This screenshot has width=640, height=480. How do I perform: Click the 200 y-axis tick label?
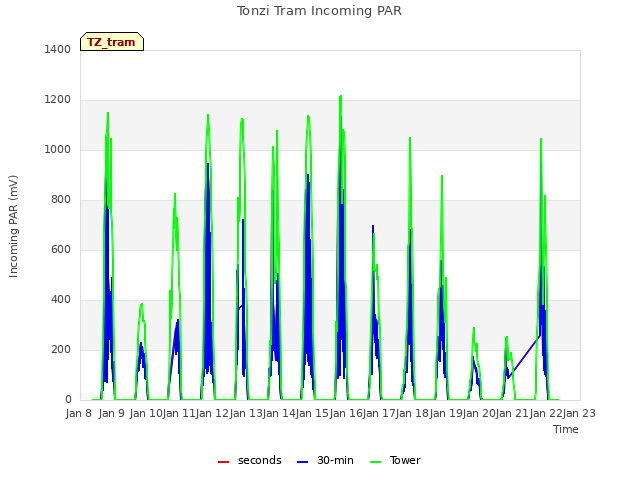coord(61,349)
